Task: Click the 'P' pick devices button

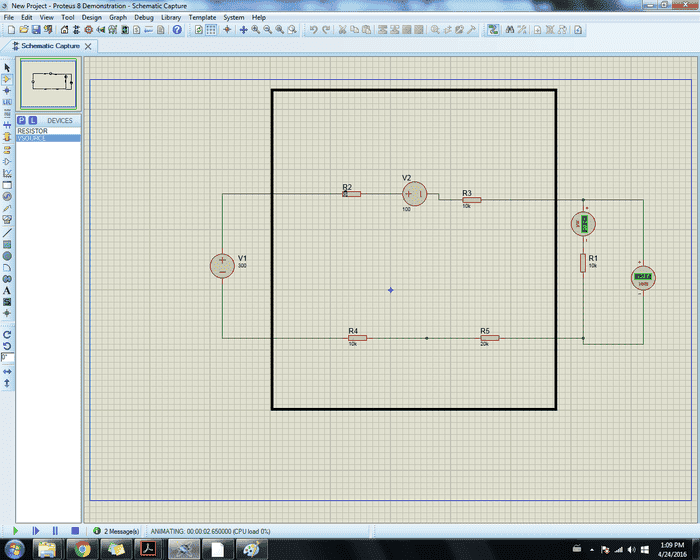Action: pyautogui.click(x=22, y=120)
